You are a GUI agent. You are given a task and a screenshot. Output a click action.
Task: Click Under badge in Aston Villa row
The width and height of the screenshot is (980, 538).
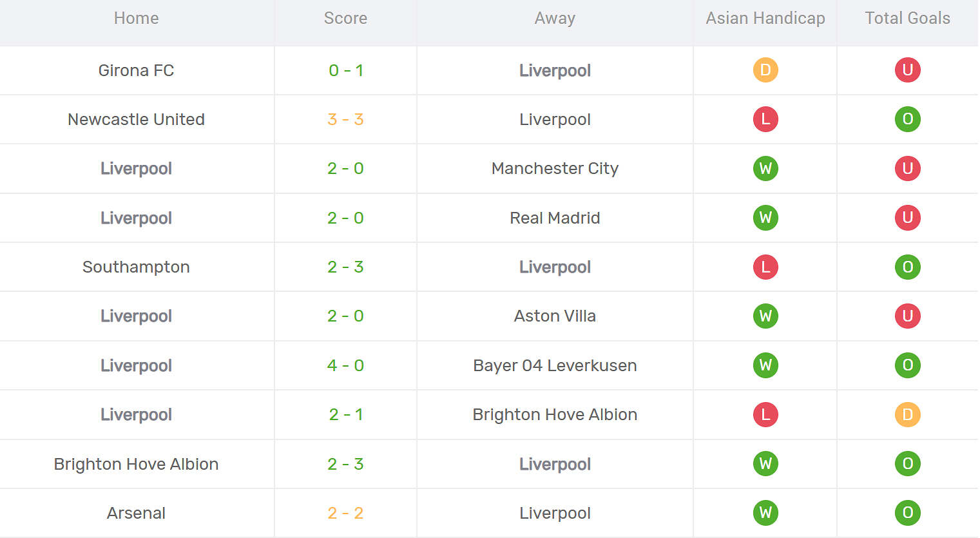(907, 316)
